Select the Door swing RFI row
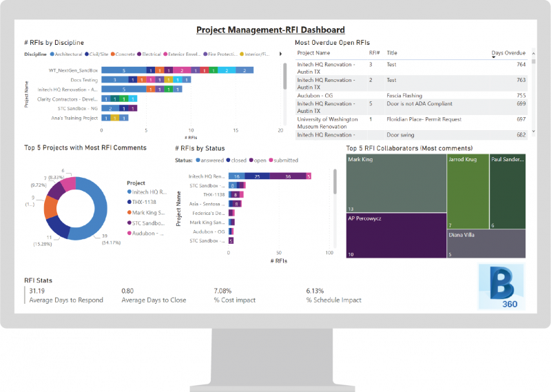This screenshot has width=551, height=392. 411,135
